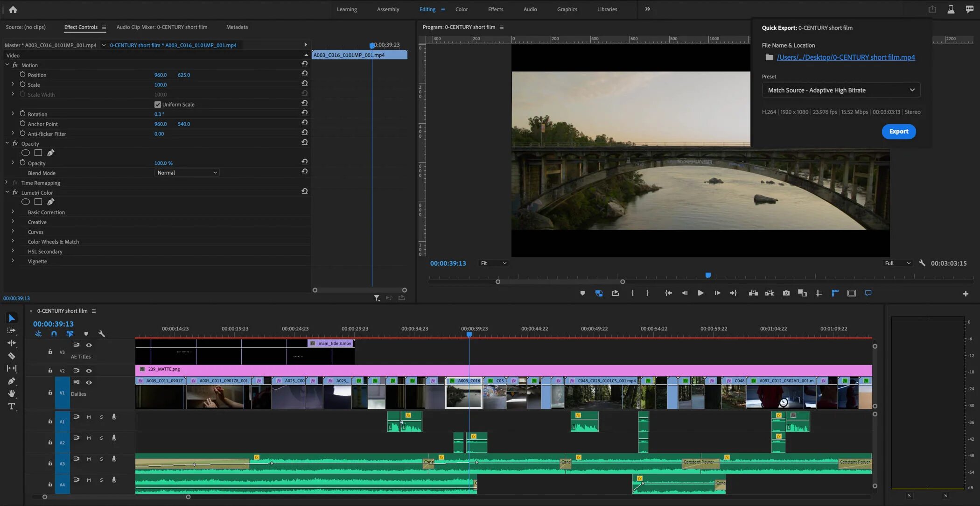
Task: Drag the playhead timeline position slider
Action: 707,275
